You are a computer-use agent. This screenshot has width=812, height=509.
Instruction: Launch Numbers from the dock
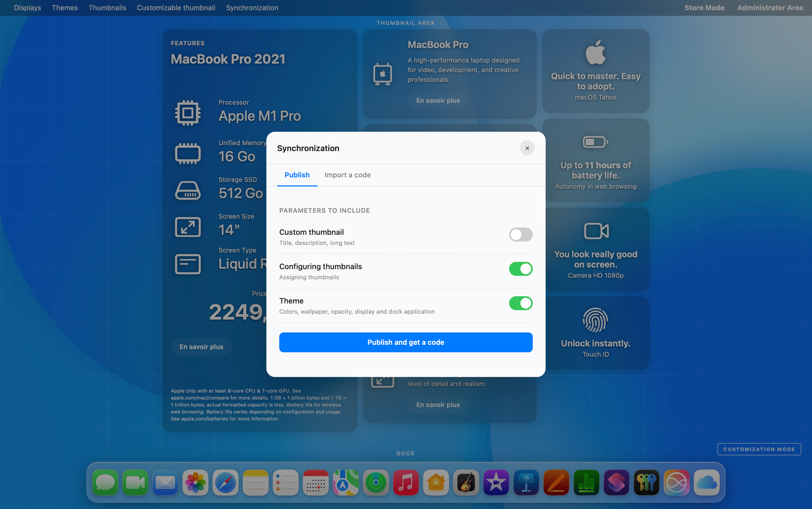(x=586, y=482)
